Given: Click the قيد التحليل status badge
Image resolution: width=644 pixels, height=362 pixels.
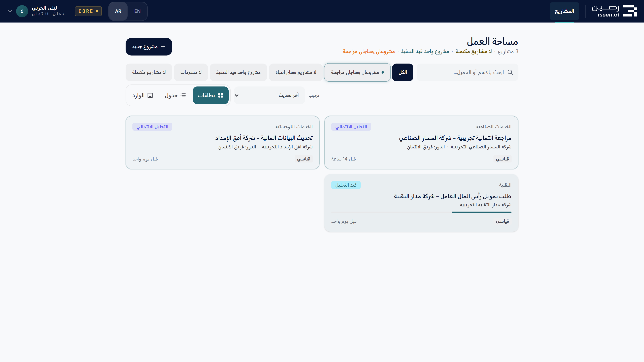Looking at the screenshot, I should click(346, 185).
